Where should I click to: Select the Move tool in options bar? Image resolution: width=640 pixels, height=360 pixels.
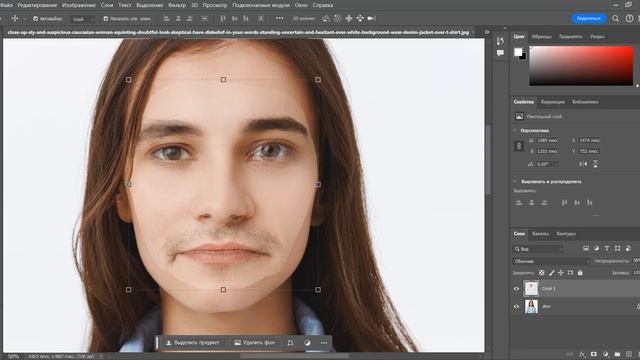(15, 18)
